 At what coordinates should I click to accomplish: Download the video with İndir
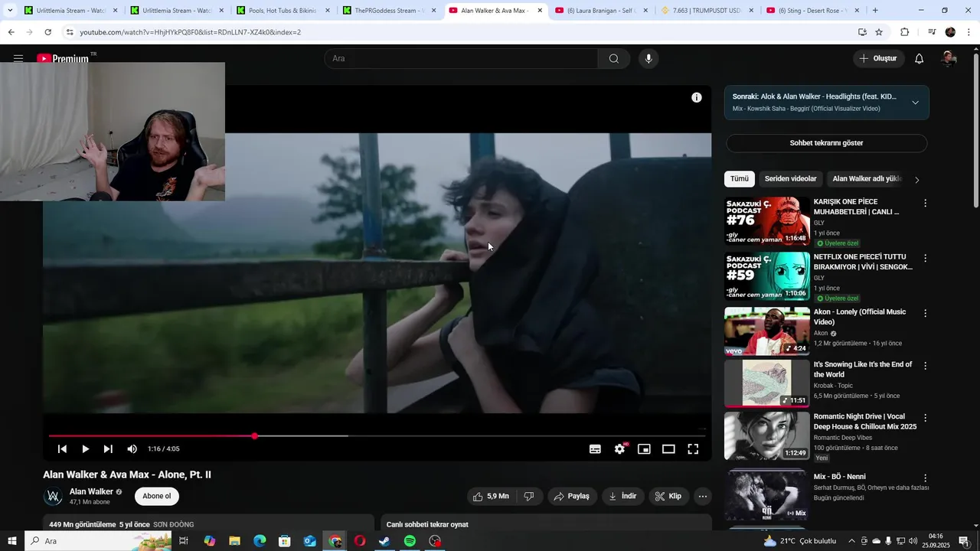point(623,497)
